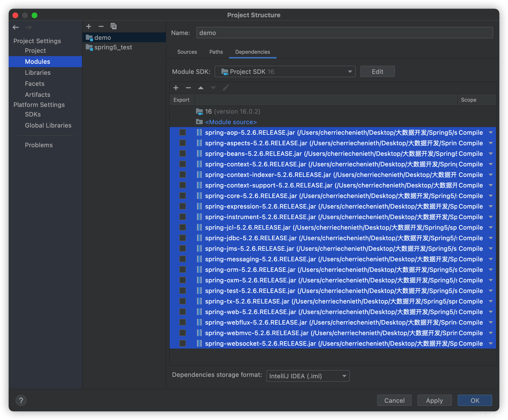
Task: Toggle export checkbox for spring-messaging jar
Action: [x=183, y=259]
